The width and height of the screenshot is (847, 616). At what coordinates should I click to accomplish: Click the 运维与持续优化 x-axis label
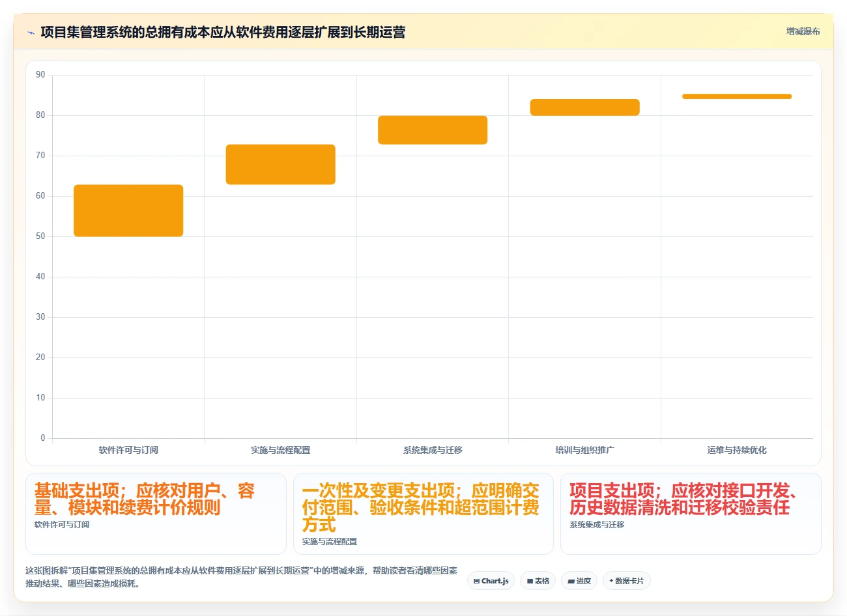click(737, 450)
